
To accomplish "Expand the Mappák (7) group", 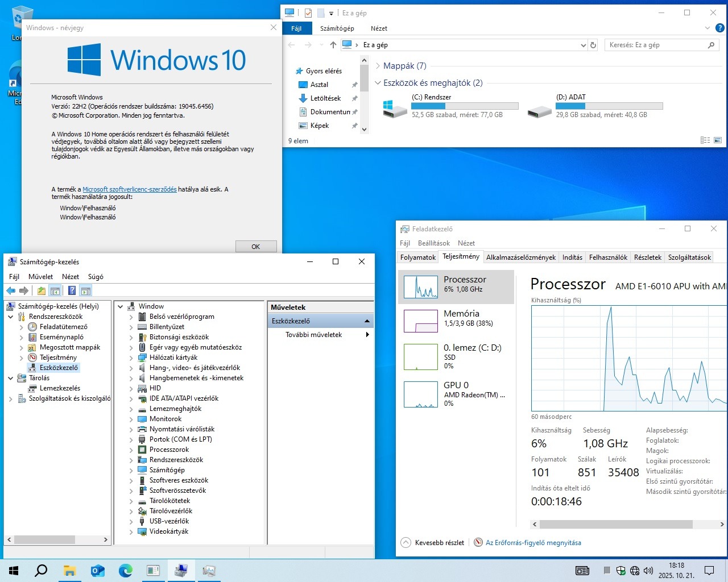I will (x=378, y=66).
